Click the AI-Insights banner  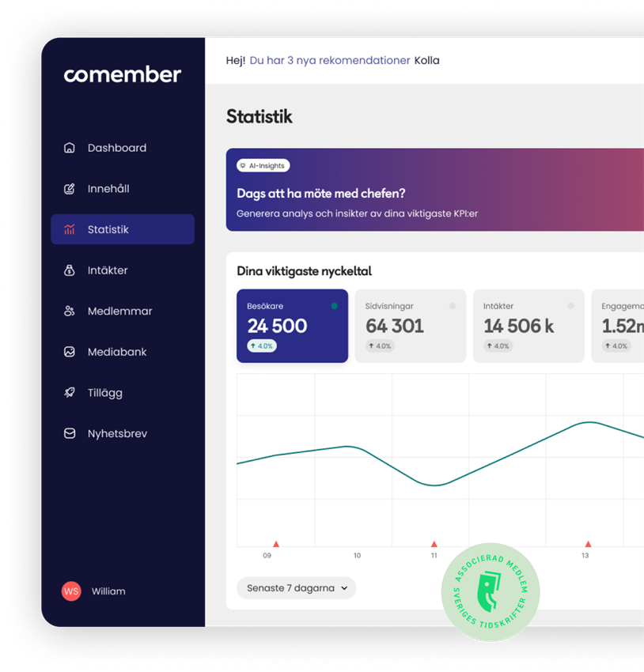435,190
